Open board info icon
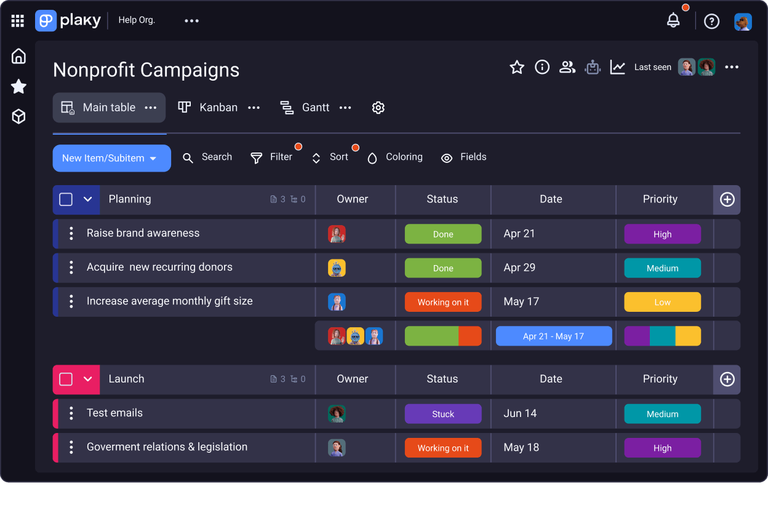Screen dimensions: 768x532 click(542, 68)
